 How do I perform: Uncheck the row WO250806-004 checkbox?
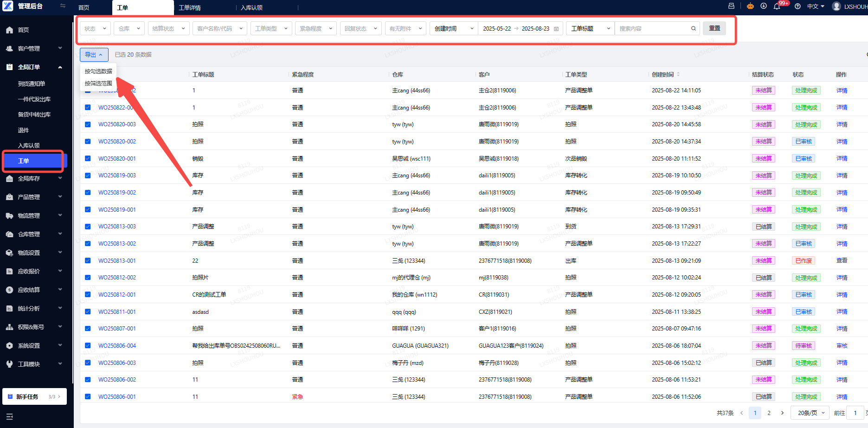(x=88, y=345)
